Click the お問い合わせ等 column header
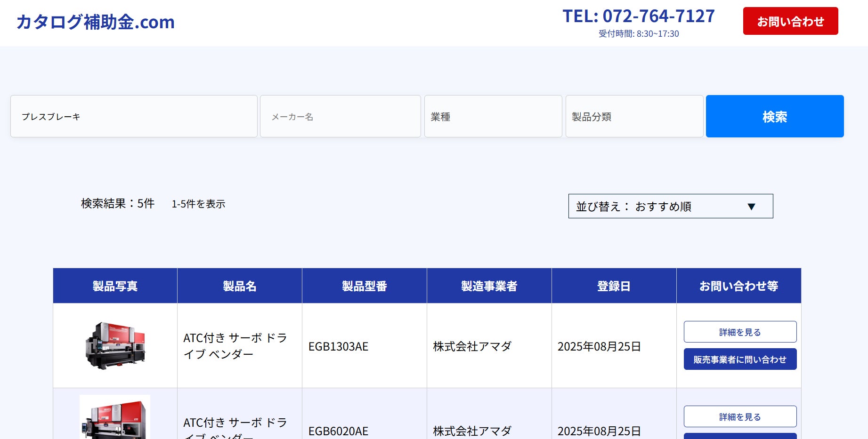 point(739,286)
